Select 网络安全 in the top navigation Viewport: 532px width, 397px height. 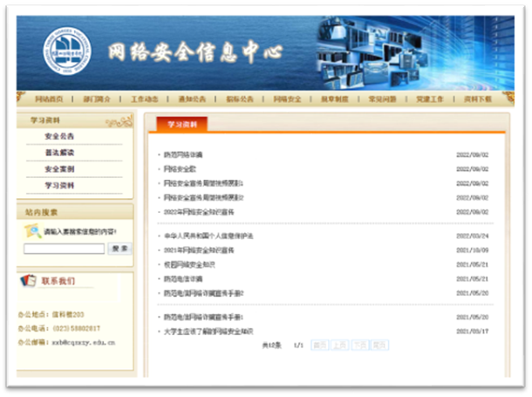[286, 99]
